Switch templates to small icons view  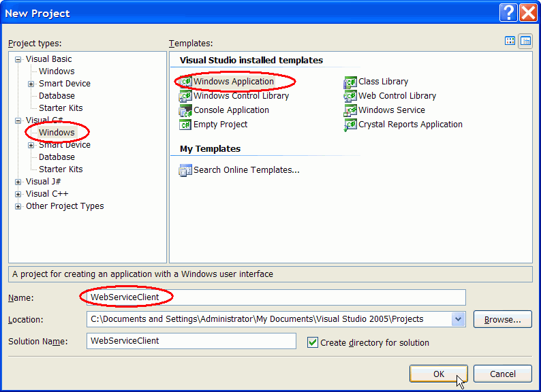point(525,41)
